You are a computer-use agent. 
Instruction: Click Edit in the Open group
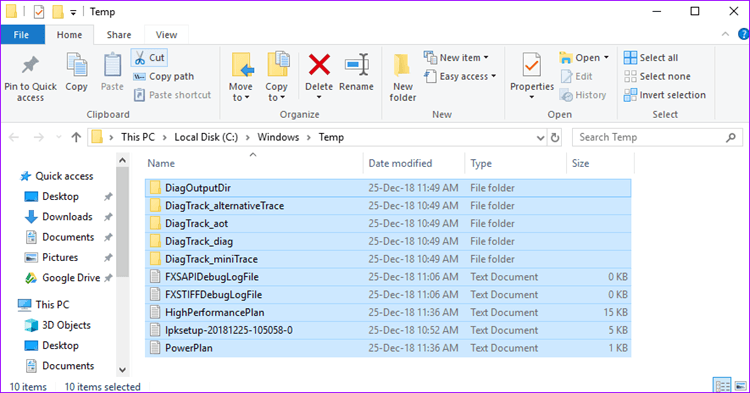(577, 76)
